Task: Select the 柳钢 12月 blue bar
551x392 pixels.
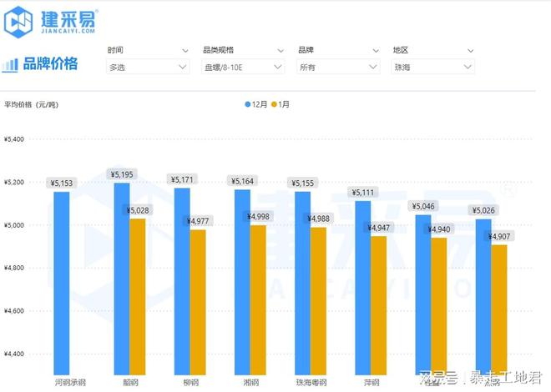Action: pos(182,281)
